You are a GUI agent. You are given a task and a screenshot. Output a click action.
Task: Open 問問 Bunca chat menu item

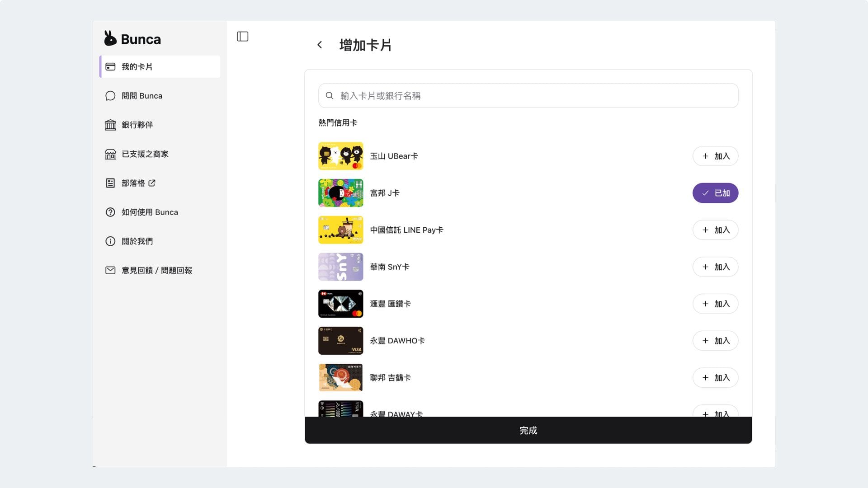tap(142, 96)
